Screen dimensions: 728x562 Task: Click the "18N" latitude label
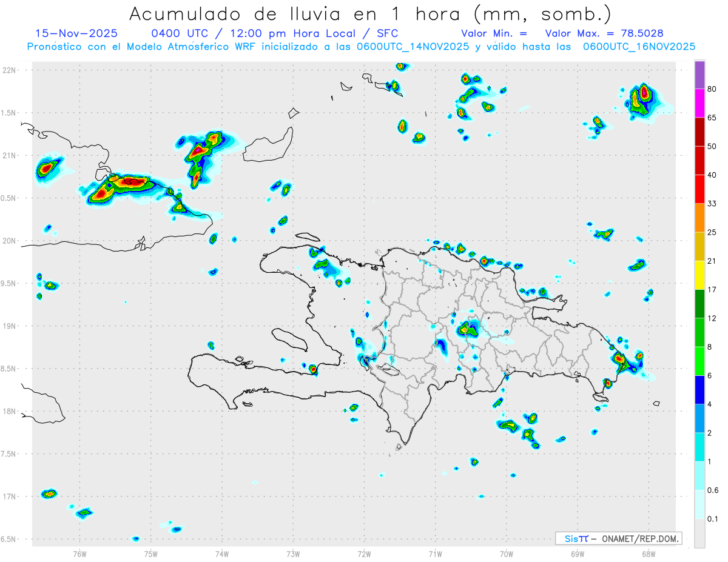pyautogui.click(x=9, y=411)
